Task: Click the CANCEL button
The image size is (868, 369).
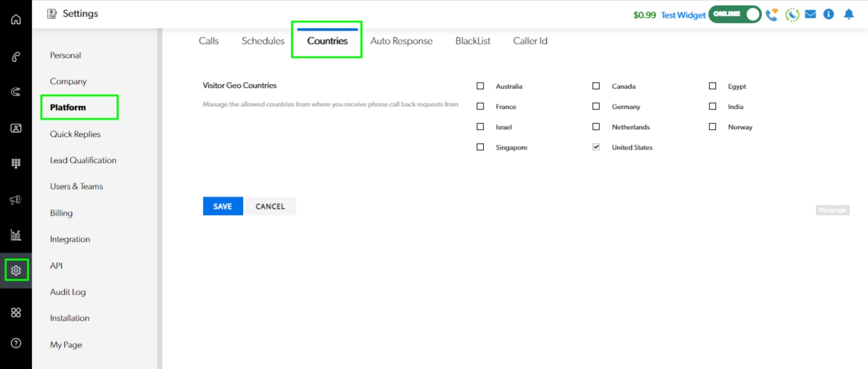Action: pos(270,206)
